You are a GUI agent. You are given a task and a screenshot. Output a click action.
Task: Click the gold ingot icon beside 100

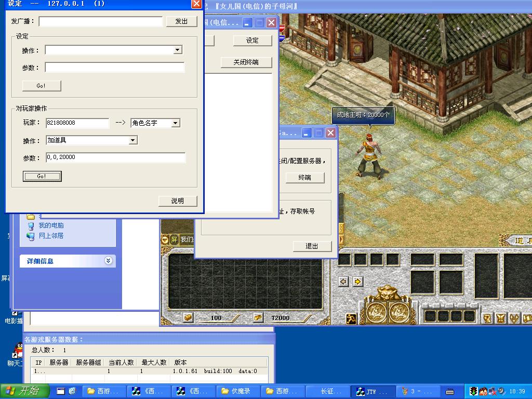(x=188, y=317)
